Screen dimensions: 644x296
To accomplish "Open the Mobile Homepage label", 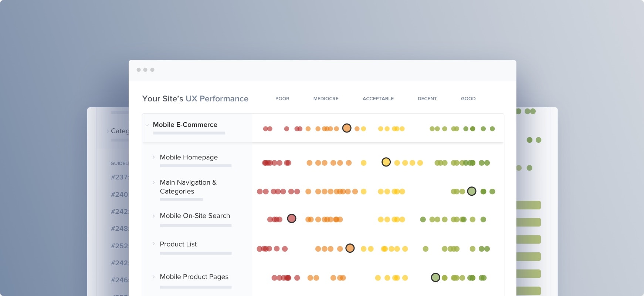I will click(189, 157).
